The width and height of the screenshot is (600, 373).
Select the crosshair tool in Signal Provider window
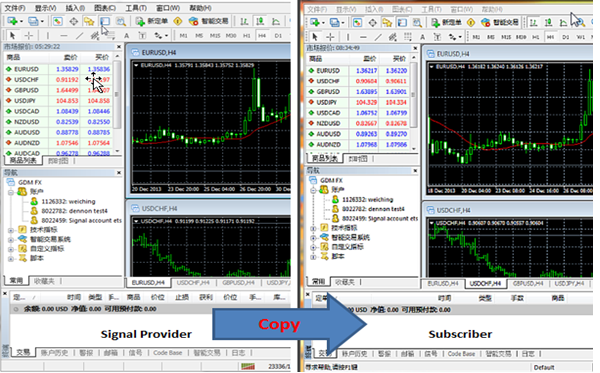29,36
